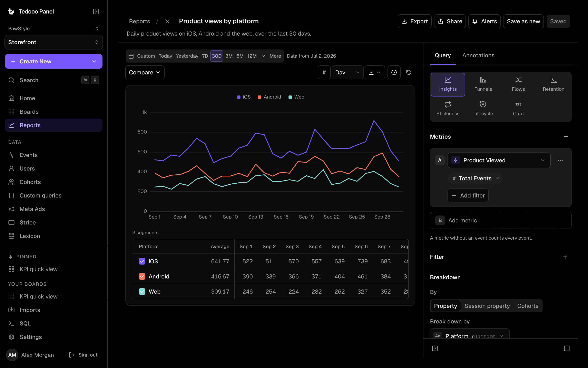Click the Android legend color swatch

pyautogui.click(x=259, y=97)
